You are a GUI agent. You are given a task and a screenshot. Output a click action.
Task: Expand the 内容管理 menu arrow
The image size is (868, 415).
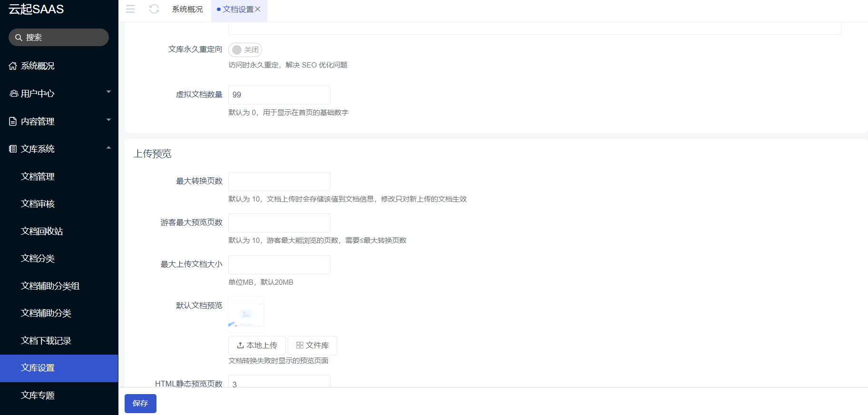pos(108,120)
